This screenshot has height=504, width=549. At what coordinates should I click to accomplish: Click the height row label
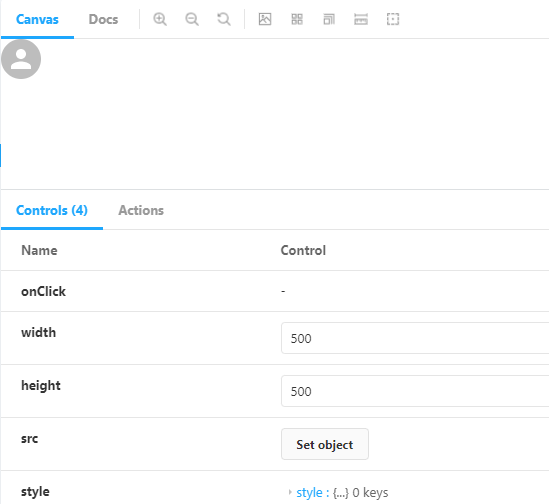[41, 386]
